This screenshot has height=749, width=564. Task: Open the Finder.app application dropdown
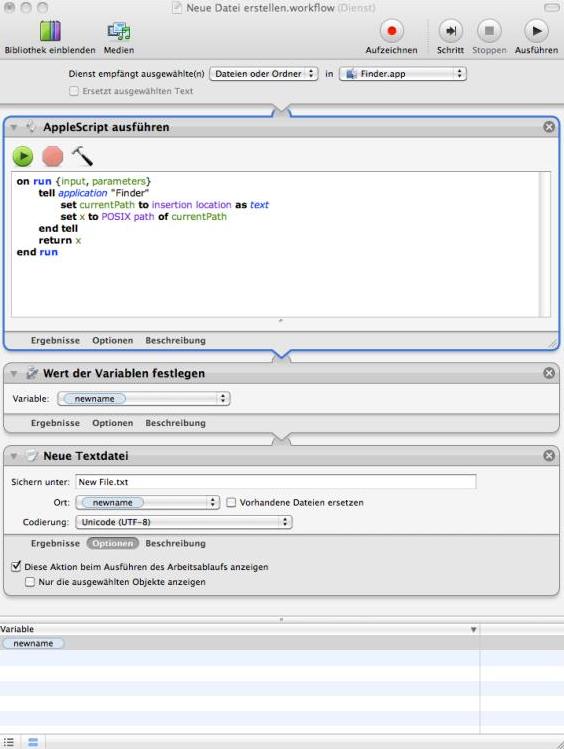pos(403,74)
